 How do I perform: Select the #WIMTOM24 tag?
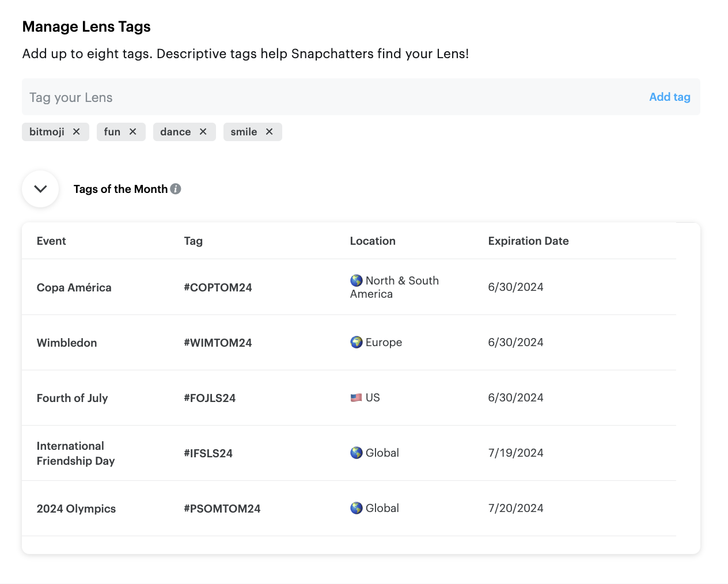218,343
